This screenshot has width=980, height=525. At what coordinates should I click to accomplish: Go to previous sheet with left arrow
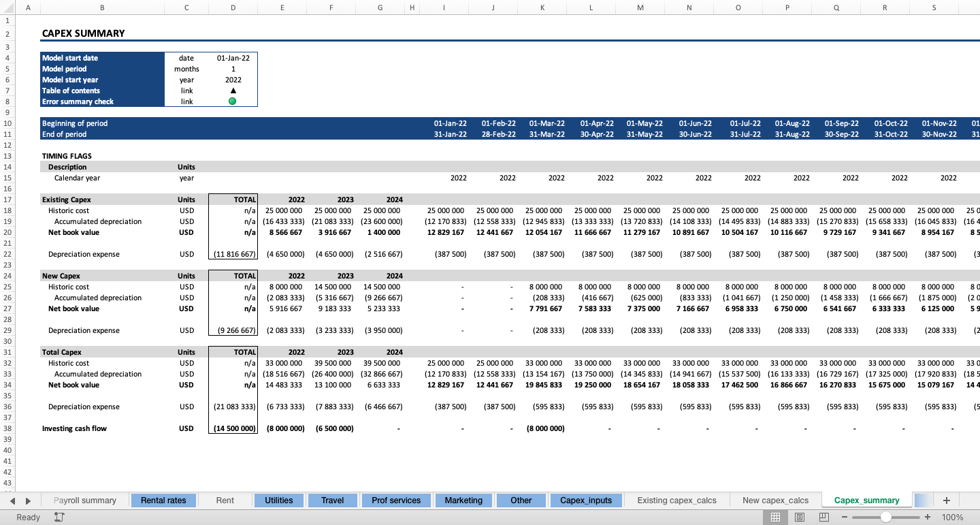12,500
